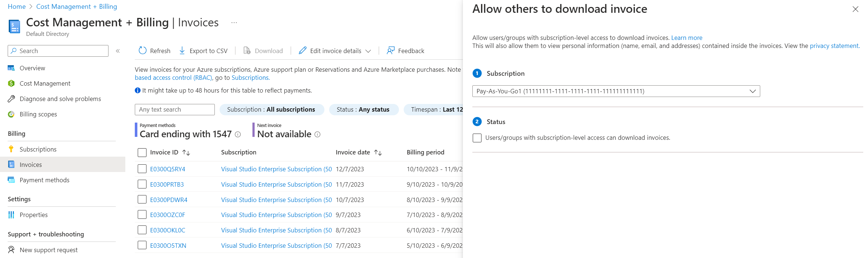Click the Feedback icon

391,51
